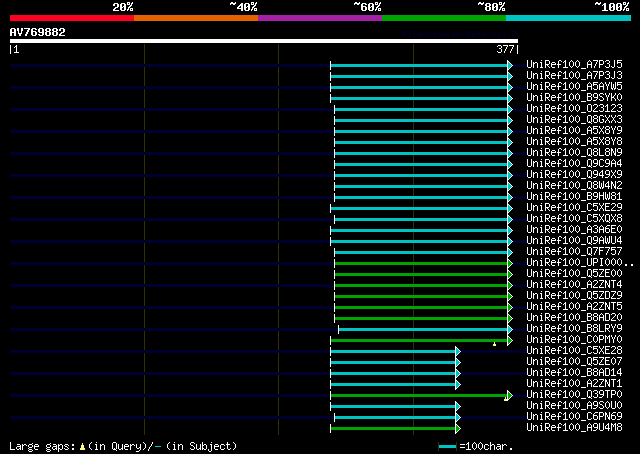Click the yellow gap marker on the Q39TP0 bar

pyautogui.click(x=506, y=398)
